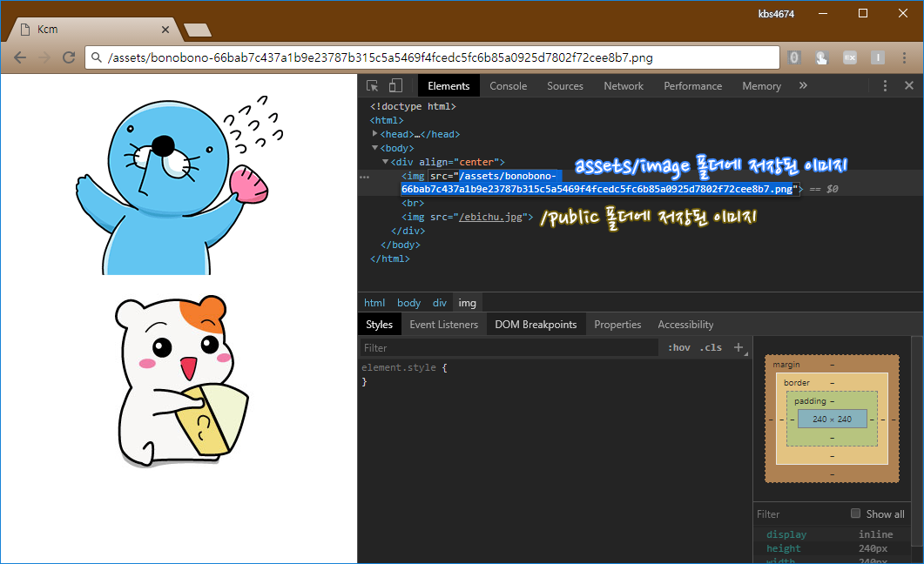This screenshot has height=564, width=924.
Task: Activate the inspect element picker tool
Action: [x=373, y=86]
